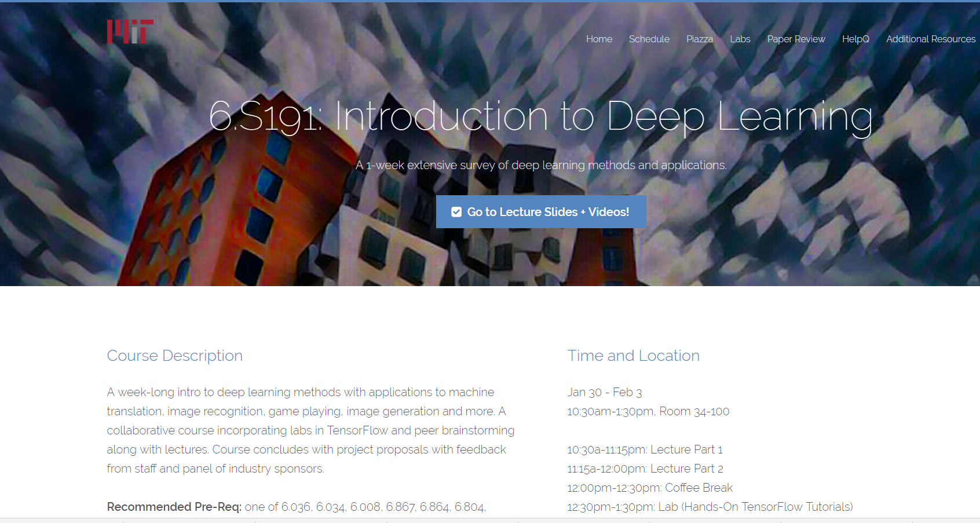The image size is (980, 523).
Task: Click the 'Room 34-100' time line
Action: tap(648, 411)
